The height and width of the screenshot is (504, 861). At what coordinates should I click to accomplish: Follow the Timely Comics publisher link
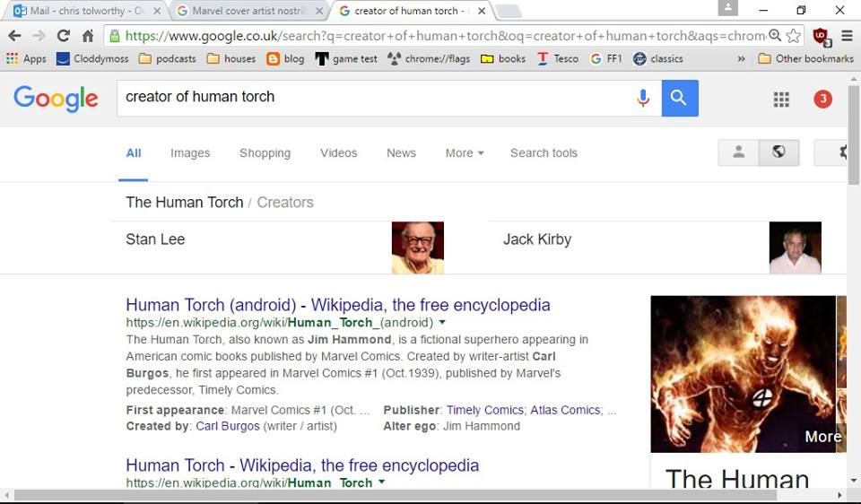pyautogui.click(x=485, y=410)
